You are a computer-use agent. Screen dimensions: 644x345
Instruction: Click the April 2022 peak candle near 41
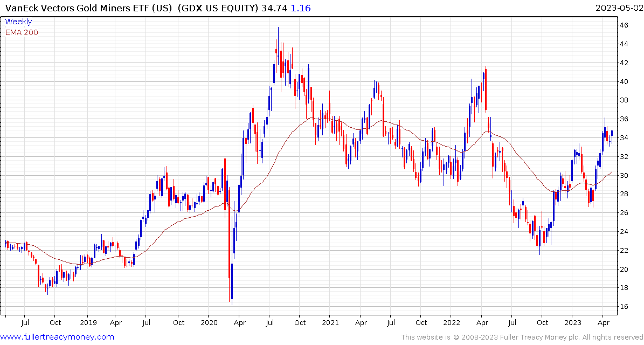[486, 88]
